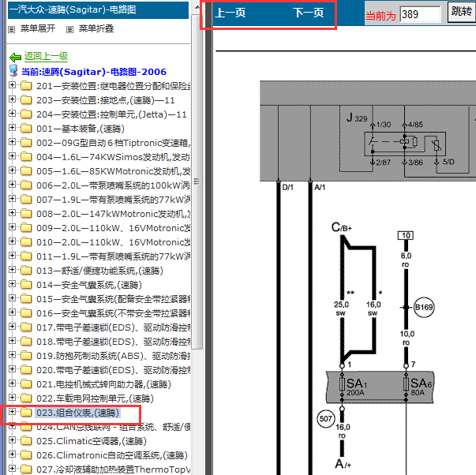Expand the 010—2.0L—110kW tree node
Viewport: 476px width, 475px height.
[12, 241]
